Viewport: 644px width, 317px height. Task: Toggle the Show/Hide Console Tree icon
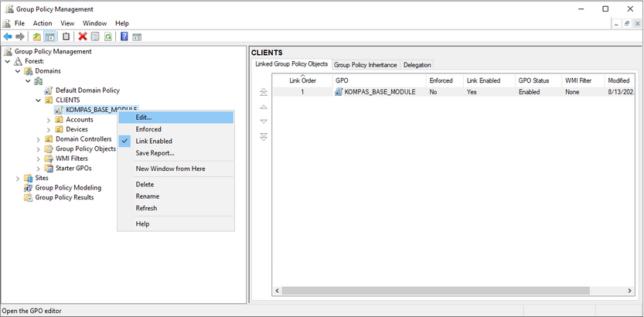tap(49, 37)
